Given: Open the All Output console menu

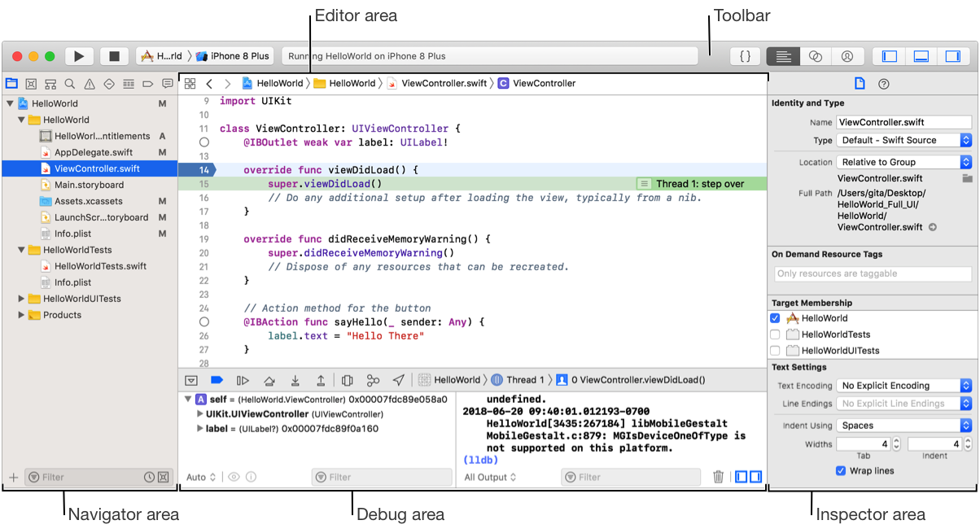Looking at the screenshot, I should point(490,478).
